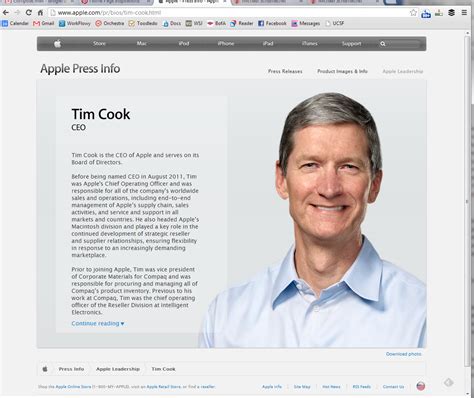The width and height of the screenshot is (474, 398).
Task: Open the WorkFlowy bookmark
Action: 75,23
